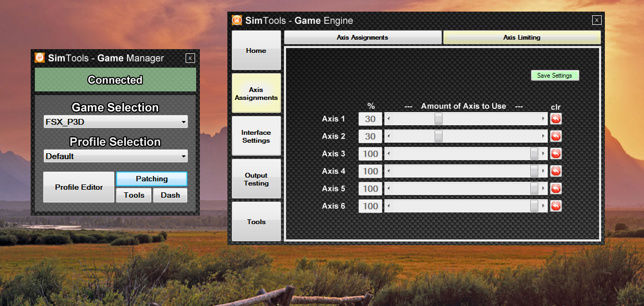Decrease Axis 6 with left scroll arrow
644x306 pixels.
tap(389, 206)
